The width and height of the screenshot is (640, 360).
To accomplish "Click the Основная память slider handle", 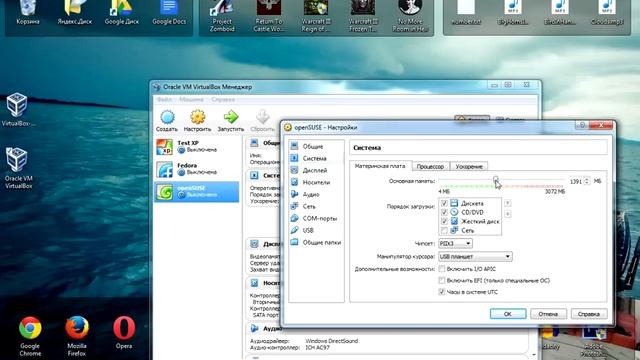I will point(496,180).
